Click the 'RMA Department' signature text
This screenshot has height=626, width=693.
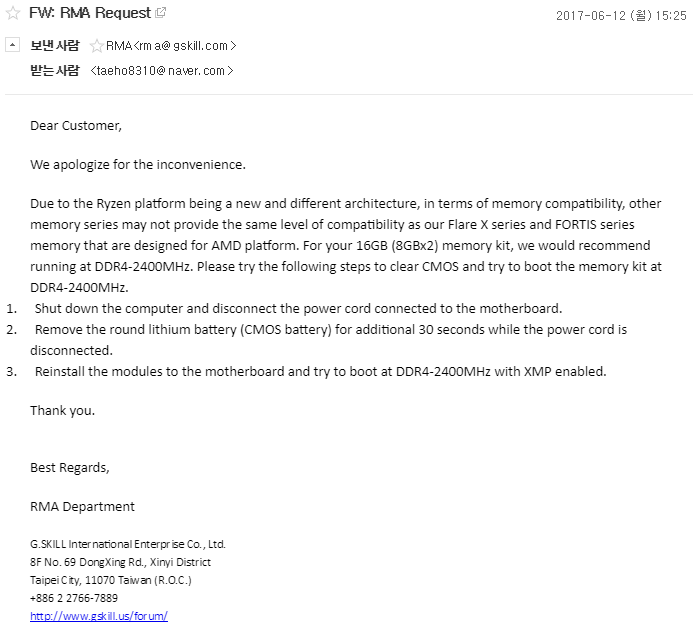point(82,506)
